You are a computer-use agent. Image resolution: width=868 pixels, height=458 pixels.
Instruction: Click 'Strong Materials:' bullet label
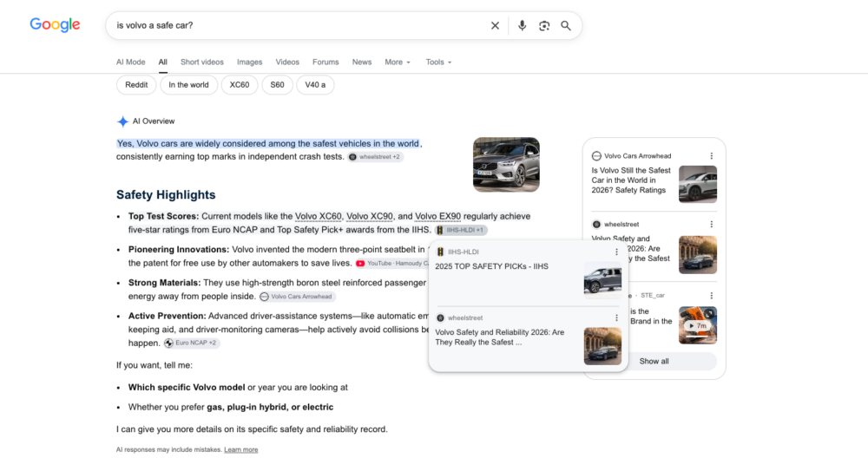tap(164, 283)
